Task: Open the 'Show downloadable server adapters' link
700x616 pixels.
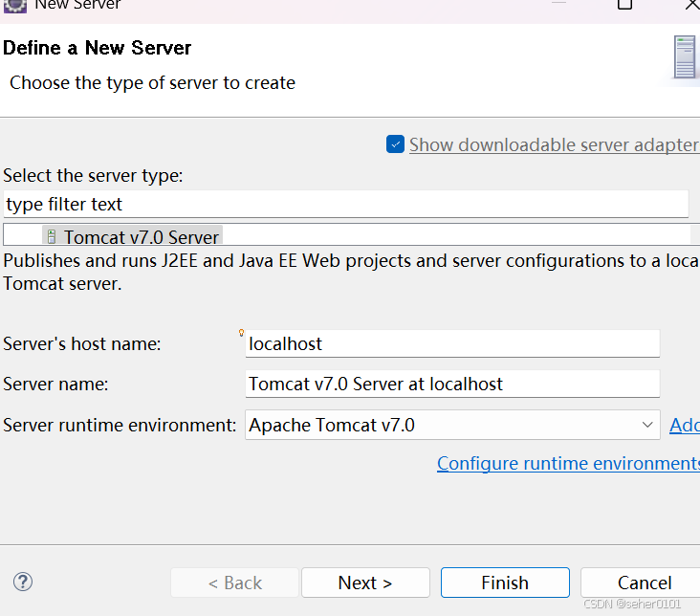Action: coord(554,144)
